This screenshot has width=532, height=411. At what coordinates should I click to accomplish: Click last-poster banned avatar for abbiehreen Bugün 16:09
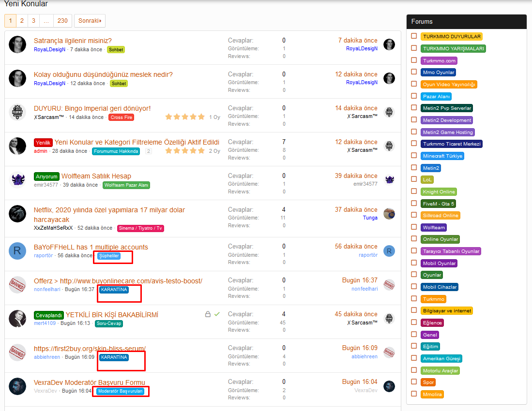[x=389, y=352]
